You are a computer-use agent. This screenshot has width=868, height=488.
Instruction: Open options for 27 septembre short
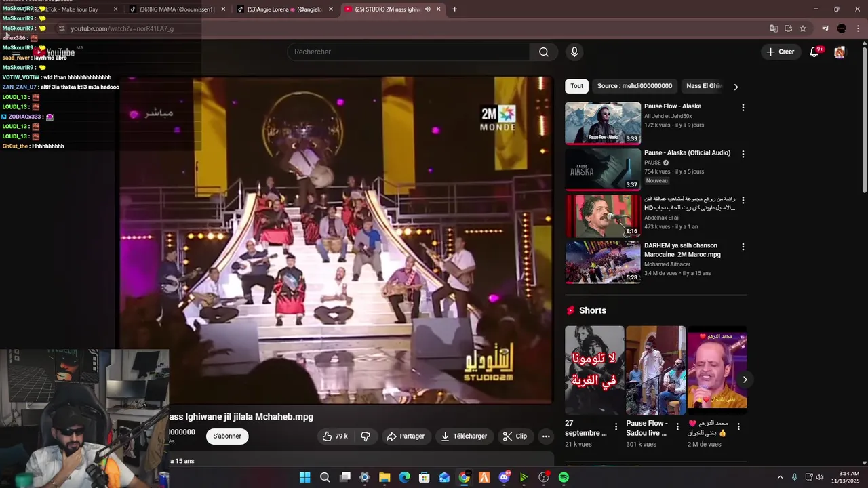coord(616,427)
